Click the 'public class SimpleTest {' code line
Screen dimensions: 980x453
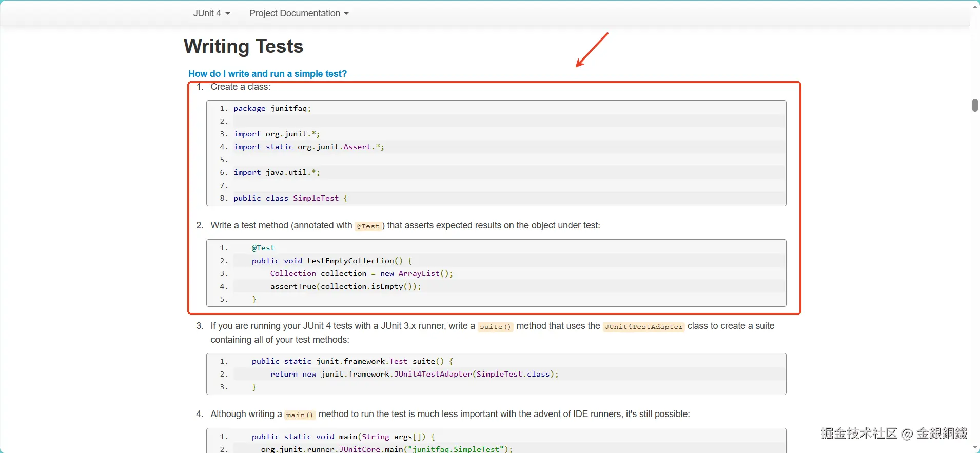[290, 198]
